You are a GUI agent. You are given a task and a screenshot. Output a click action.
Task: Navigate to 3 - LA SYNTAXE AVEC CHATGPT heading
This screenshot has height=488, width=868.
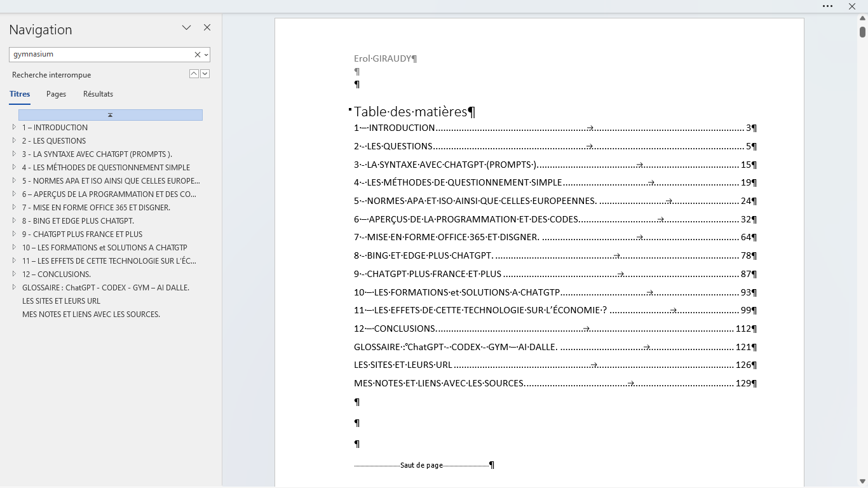97,154
